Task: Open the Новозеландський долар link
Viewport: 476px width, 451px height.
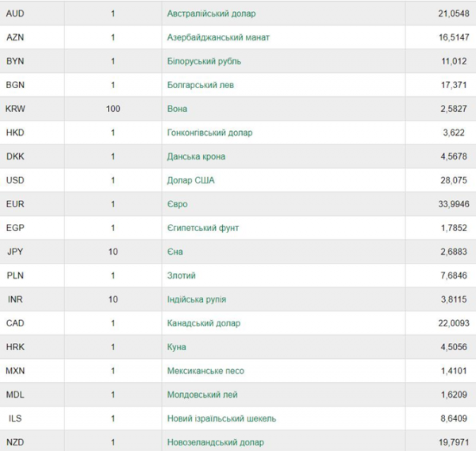Action: (x=216, y=442)
